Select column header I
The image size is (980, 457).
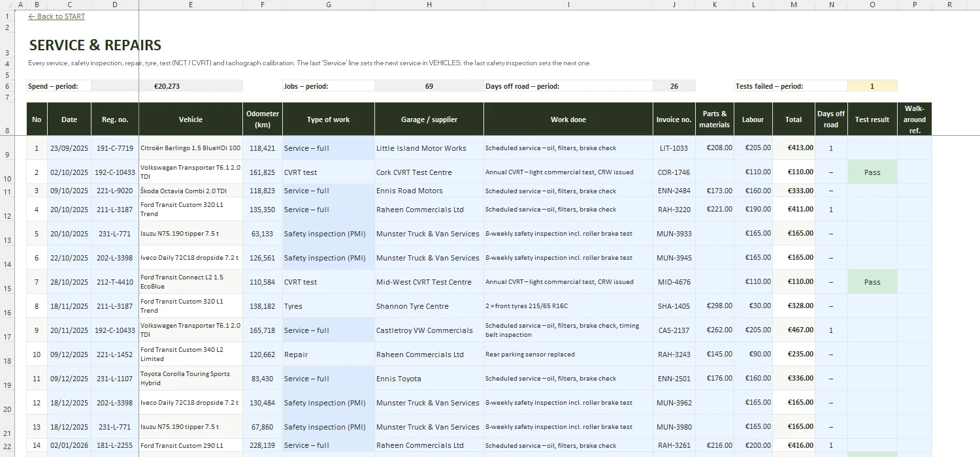pyautogui.click(x=568, y=5)
